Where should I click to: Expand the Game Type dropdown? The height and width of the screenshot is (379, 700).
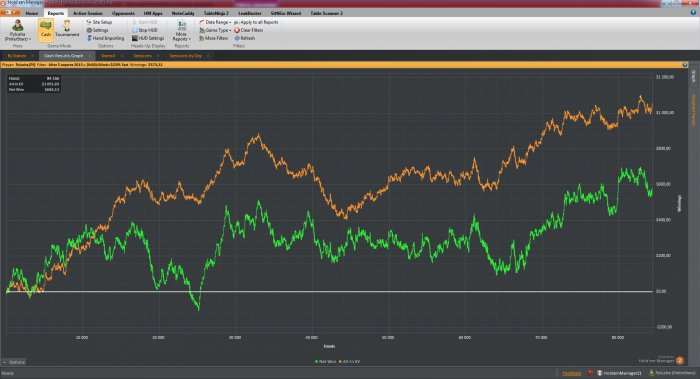coord(215,30)
